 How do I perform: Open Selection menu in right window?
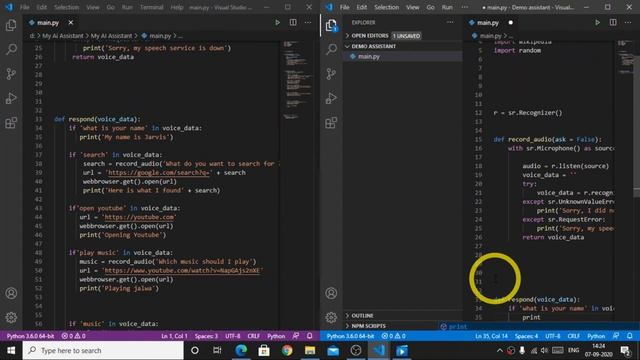(x=386, y=7)
